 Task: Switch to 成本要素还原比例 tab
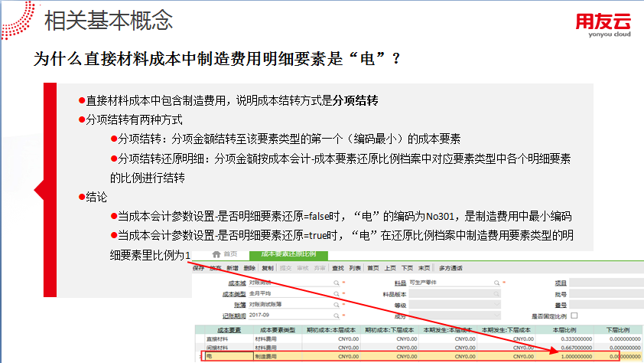288,253
